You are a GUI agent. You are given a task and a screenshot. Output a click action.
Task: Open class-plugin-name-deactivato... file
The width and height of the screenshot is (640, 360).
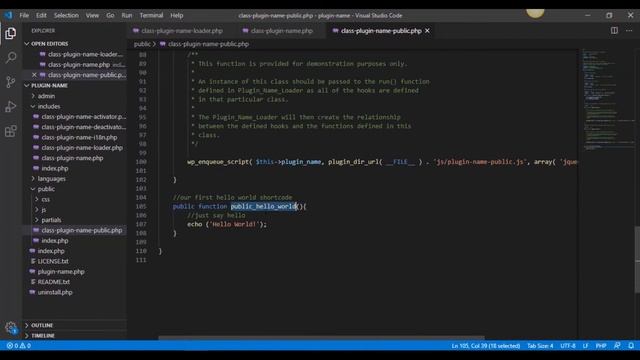pyautogui.click(x=84, y=127)
